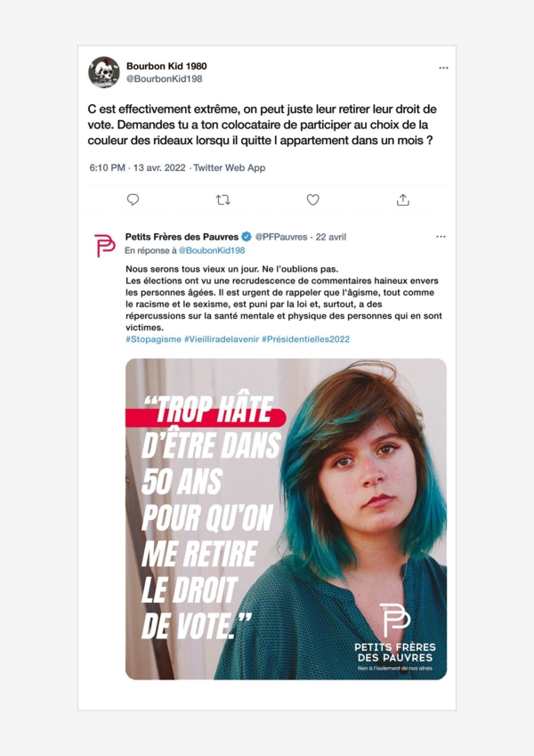534x756 pixels.
Task: Open the campaign image with blue-haired woman
Action: (x=286, y=519)
